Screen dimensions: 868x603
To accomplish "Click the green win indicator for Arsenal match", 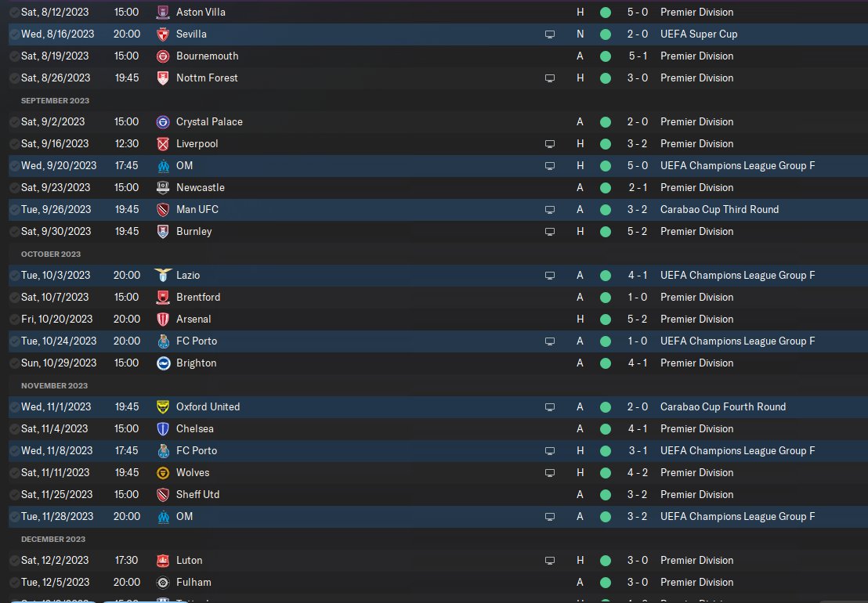I will point(606,320).
